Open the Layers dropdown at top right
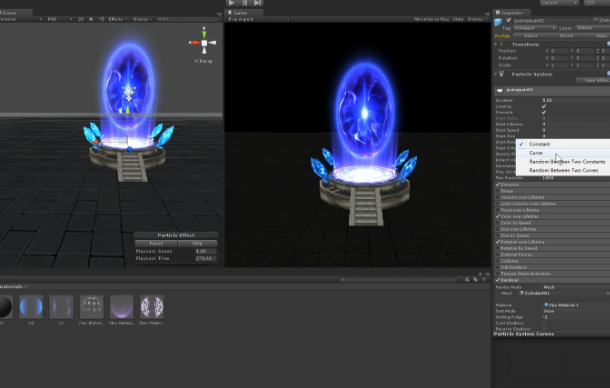Image resolution: width=610 pixels, height=388 pixels. [x=559, y=3]
